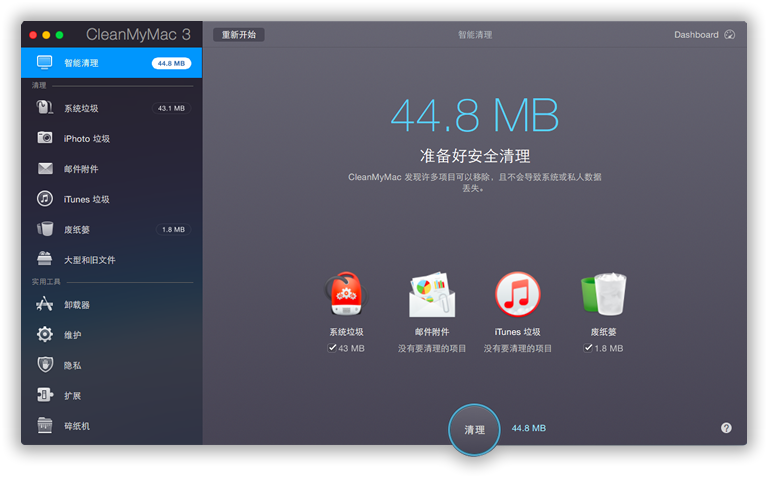This screenshot has width=768, height=478.
Task: Click the large red iTunes icon
Action: pos(518,294)
